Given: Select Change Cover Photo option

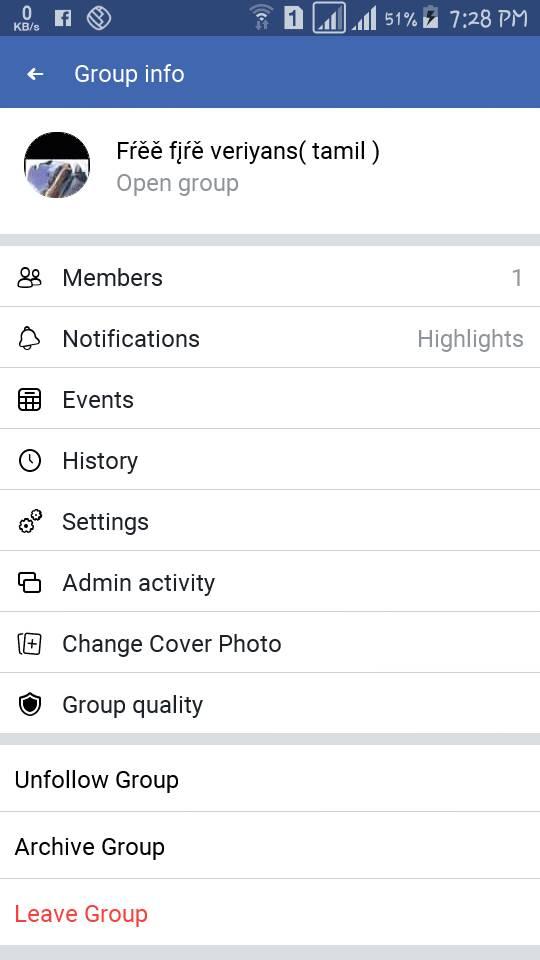Looking at the screenshot, I should click(270, 642).
